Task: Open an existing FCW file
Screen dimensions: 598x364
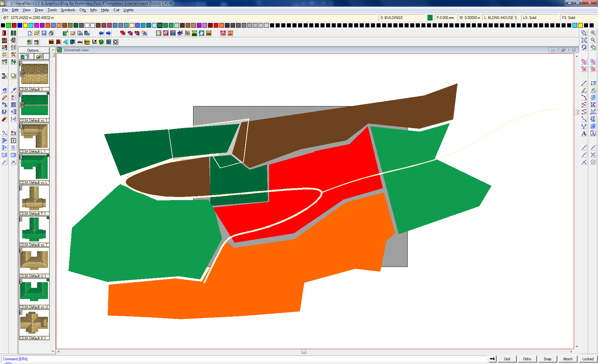Action: [x=37, y=33]
